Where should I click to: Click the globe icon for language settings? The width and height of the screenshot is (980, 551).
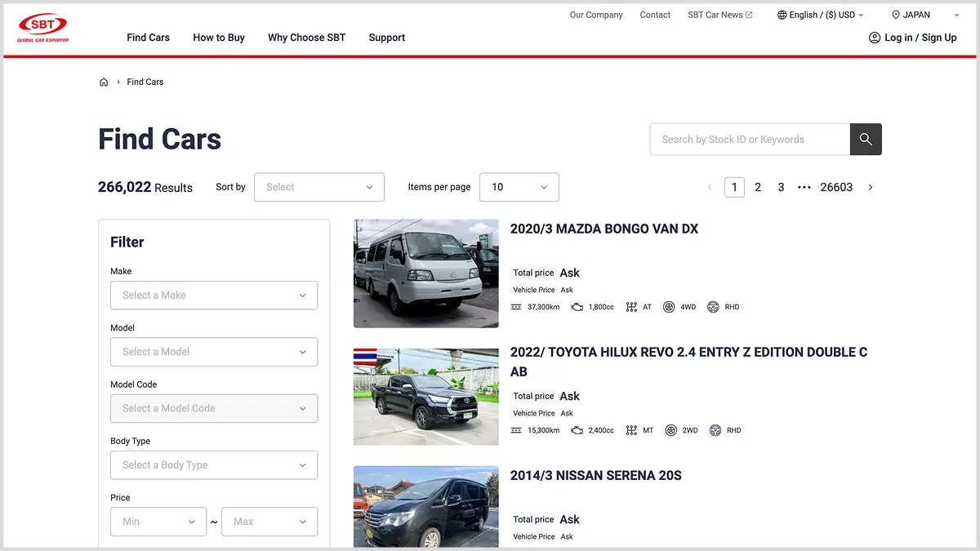pyautogui.click(x=782, y=15)
